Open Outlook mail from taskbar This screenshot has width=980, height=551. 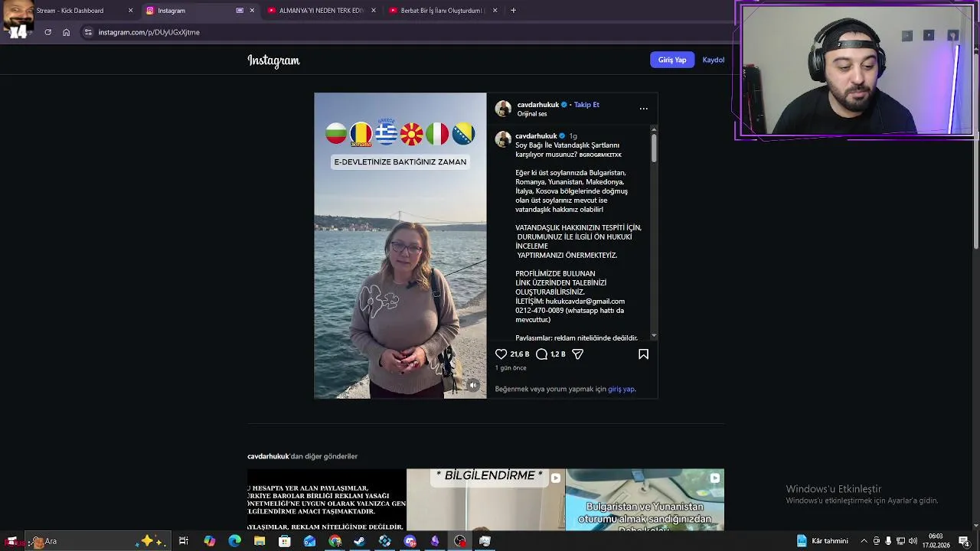[x=309, y=541]
